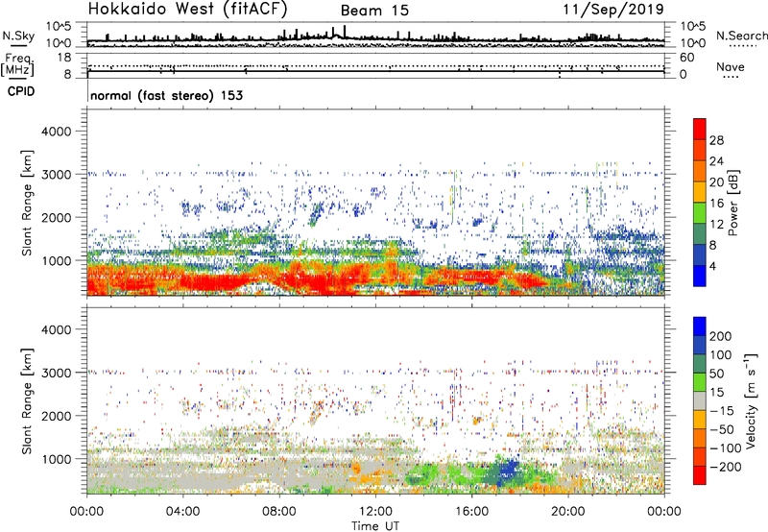Click the 'N.Search' legend label

pos(741,36)
